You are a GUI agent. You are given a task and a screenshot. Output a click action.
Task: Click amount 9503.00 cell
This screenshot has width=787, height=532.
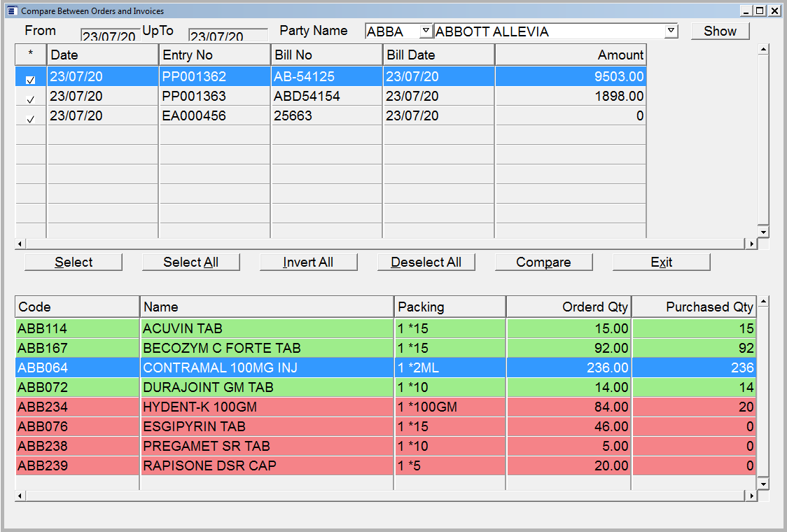point(571,76)
